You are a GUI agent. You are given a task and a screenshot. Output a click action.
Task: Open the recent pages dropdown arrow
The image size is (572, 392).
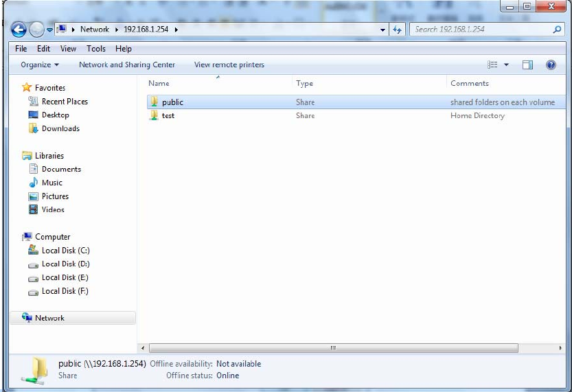pyautogui.click(x=49, y=30)
